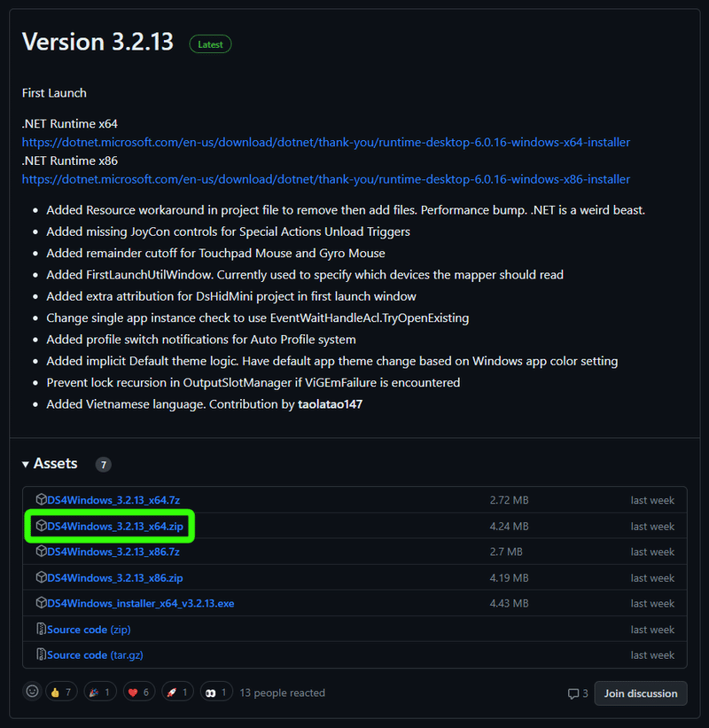Click the Added Vietnamese language bullet

point(204,404)
